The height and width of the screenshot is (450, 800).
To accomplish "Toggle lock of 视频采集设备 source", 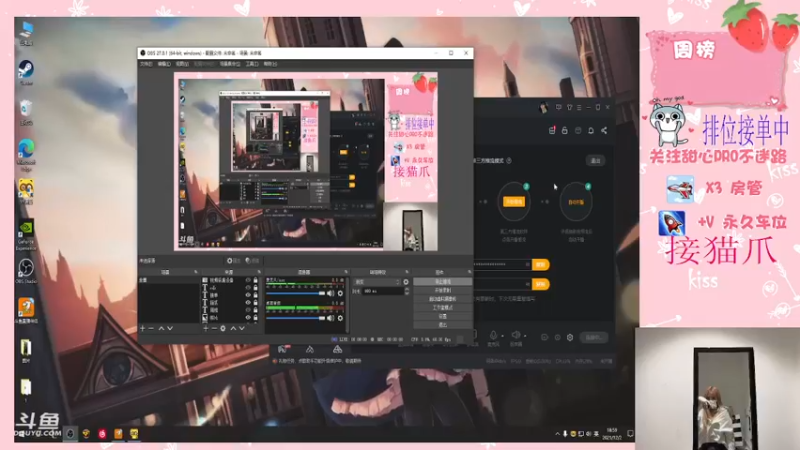I will pyautogui.click(x=256, y=280).
